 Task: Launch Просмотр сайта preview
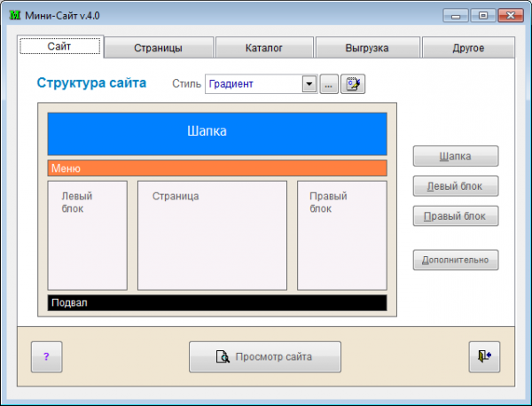pyautogui.click(x=264, y=356)
